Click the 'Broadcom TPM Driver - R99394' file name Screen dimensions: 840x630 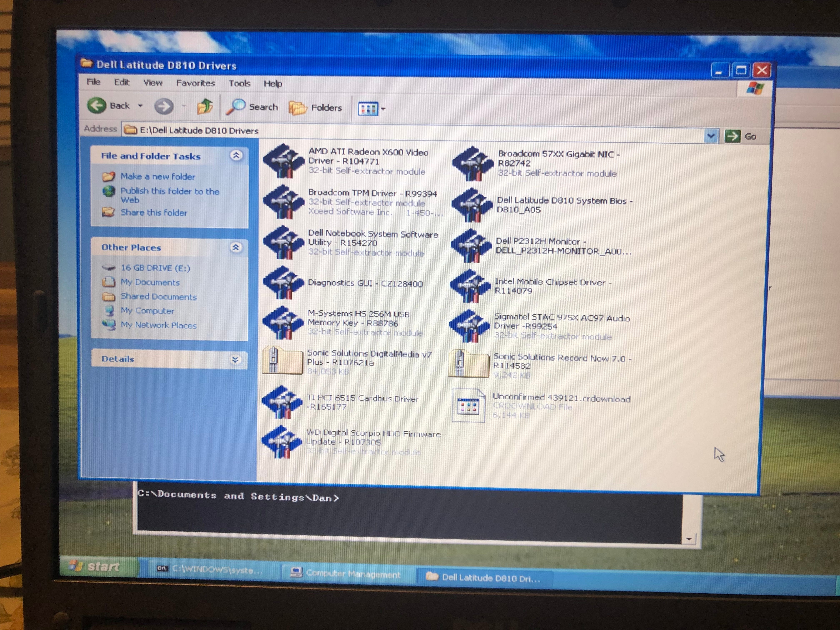372,193
